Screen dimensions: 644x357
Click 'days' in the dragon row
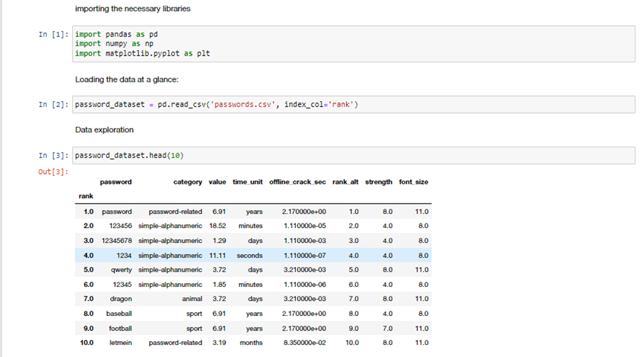(x=255, y=299)
